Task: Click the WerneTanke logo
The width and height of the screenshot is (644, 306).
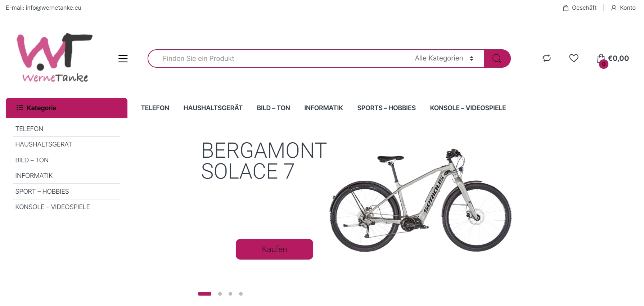Action: point(55,58)
